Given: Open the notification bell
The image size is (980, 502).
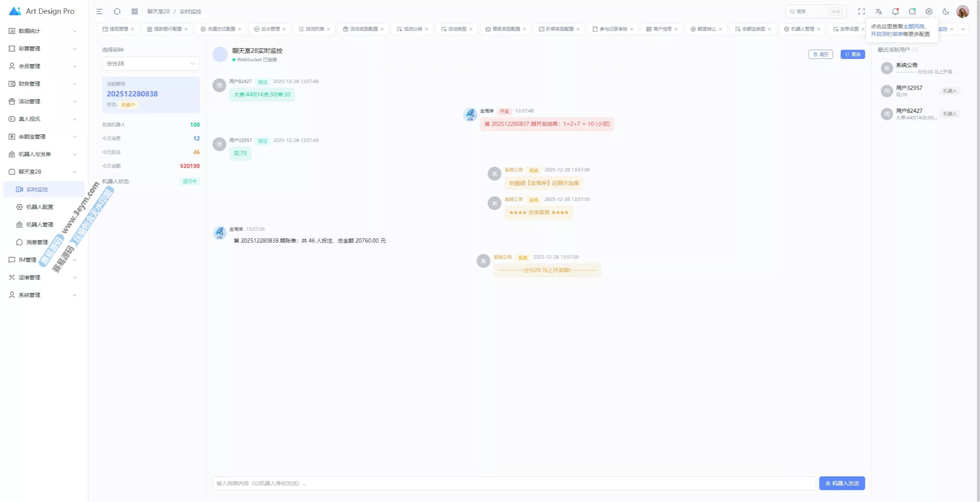Looking at the screenshot, I should tap(895, 11).
